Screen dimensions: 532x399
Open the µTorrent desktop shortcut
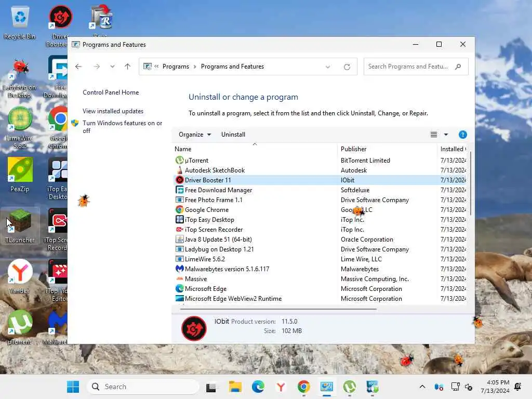click(x=20, y=327)
